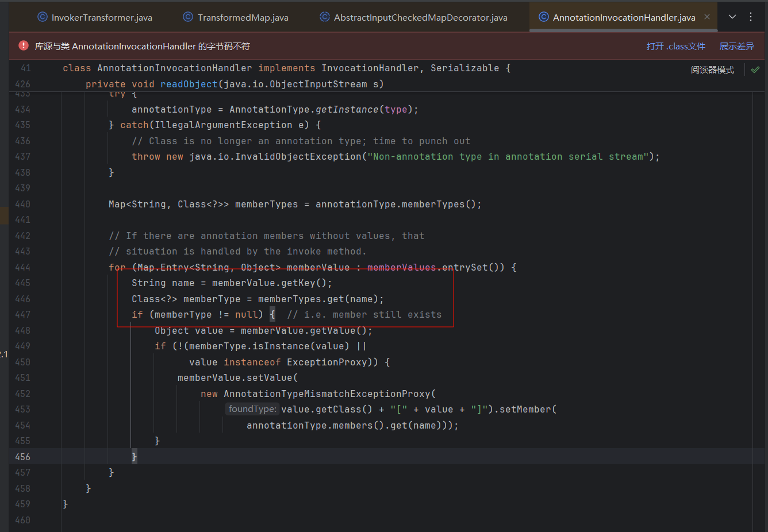
Task: Click the class icon on AbstractInputCheckedMapDecorator.java tab
Action: pos(325,17)
